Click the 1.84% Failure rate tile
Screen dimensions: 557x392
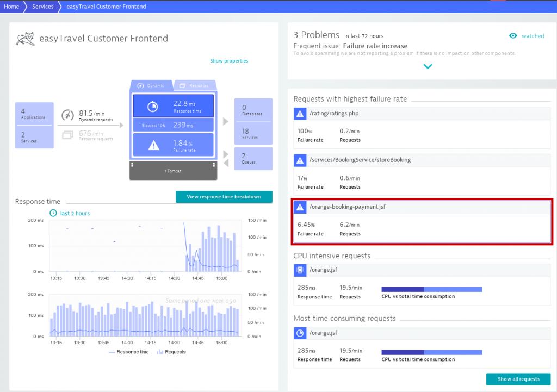pos(174,145)
